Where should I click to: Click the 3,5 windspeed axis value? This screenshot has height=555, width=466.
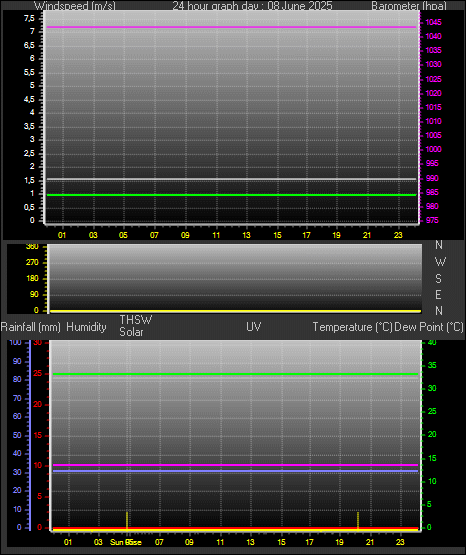click(30, 126)
